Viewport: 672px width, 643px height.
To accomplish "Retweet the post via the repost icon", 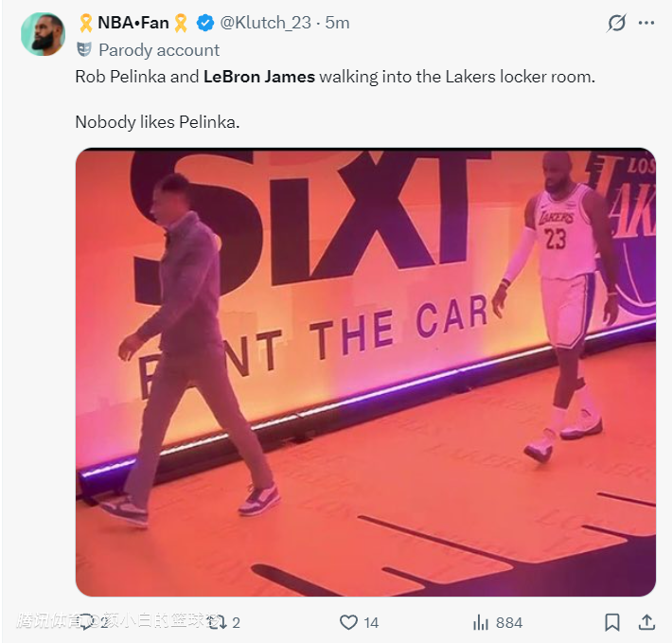I will point(217,622).
